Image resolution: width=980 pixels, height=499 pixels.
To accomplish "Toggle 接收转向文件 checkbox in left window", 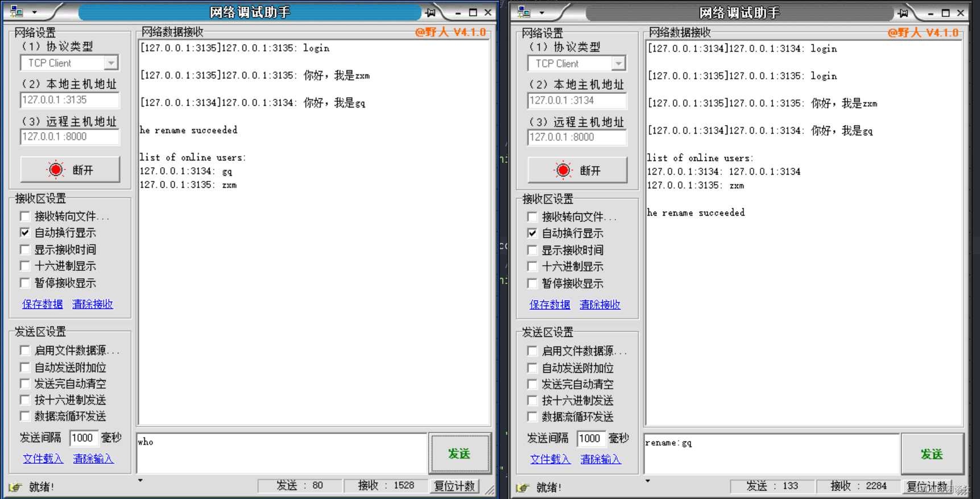I will point(25,216).
